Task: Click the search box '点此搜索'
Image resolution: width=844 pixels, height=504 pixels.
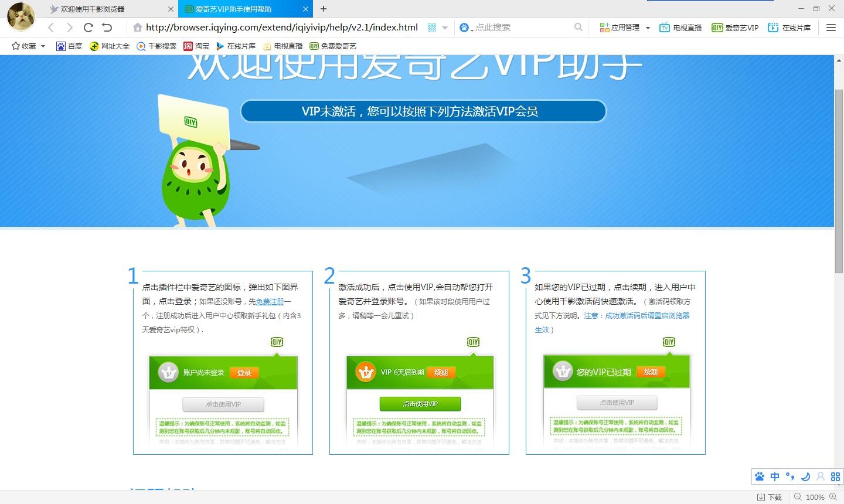Action: (522, 28)
